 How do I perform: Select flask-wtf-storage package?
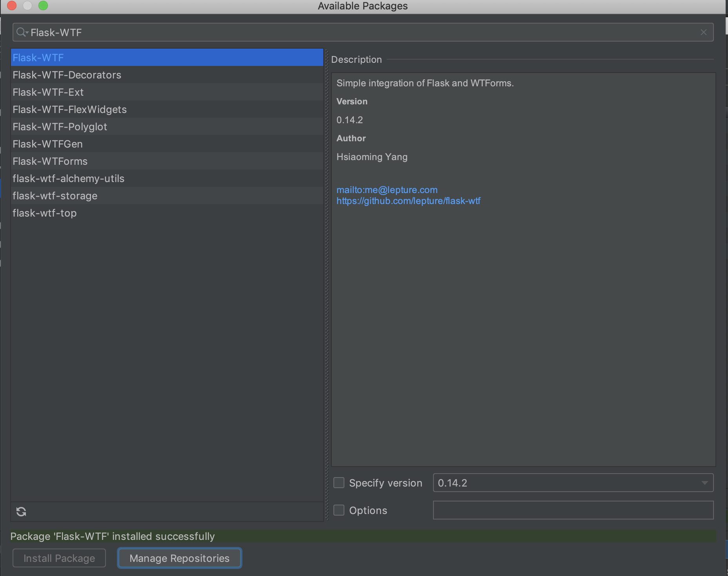[167, 196]
